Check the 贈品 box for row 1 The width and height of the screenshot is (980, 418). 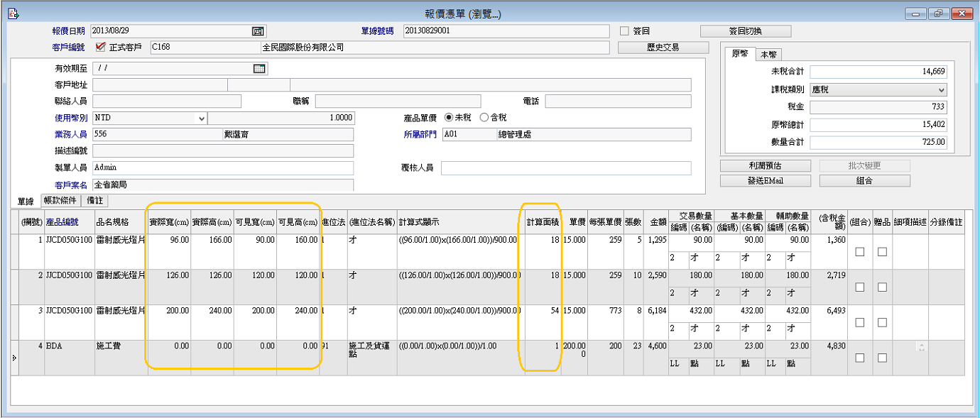coord(882,252)
